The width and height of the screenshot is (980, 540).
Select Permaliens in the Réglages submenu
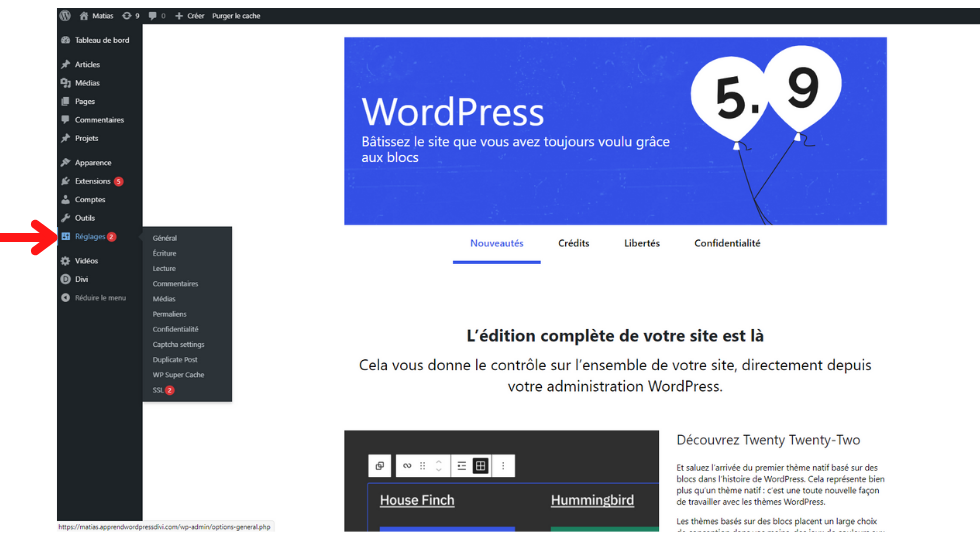[x=169, y=314]
